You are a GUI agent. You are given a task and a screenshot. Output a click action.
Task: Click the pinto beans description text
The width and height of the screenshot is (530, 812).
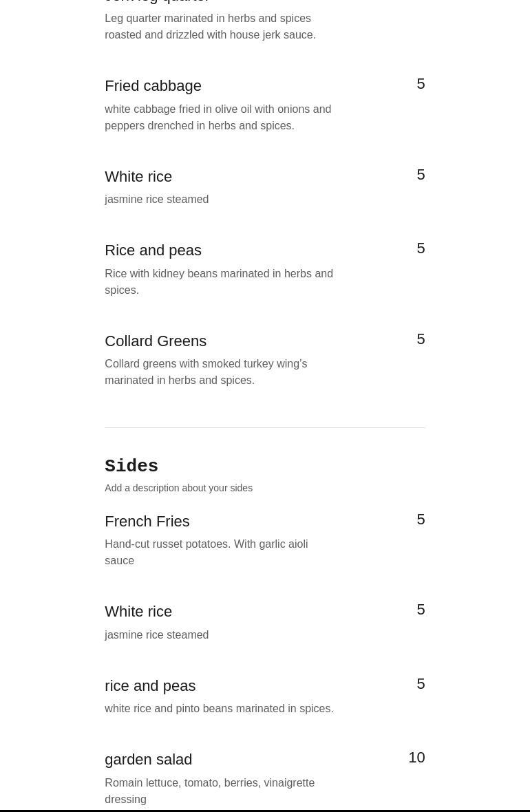click(x=219, y=709)
